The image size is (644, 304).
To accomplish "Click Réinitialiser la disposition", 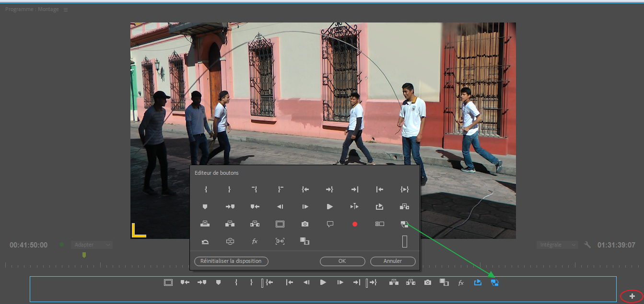I will click(231, 261).
